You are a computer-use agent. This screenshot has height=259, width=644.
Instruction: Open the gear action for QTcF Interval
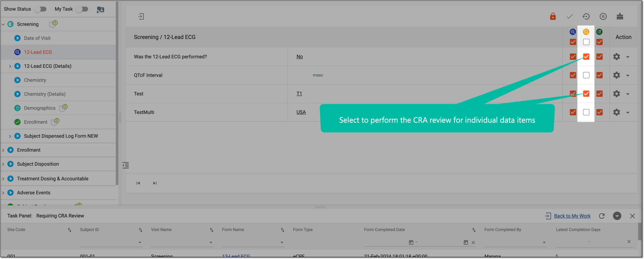pyautogui.click(x=616, y=75)
